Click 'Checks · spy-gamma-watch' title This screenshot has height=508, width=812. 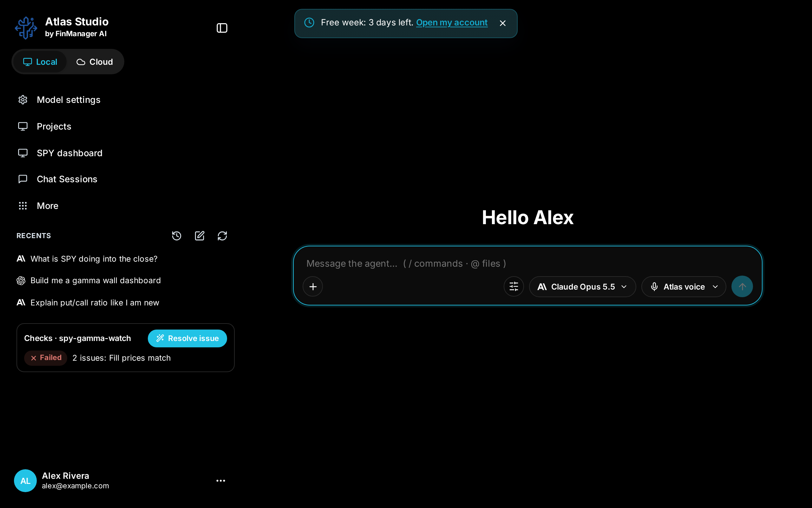tap(77, 338)
